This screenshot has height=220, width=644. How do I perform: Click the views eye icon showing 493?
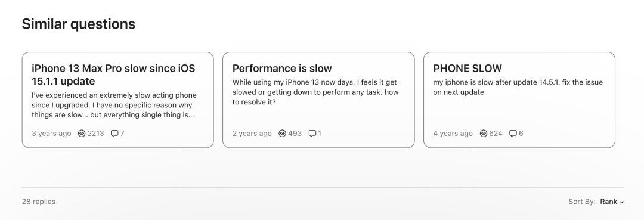tap(282, 134)
